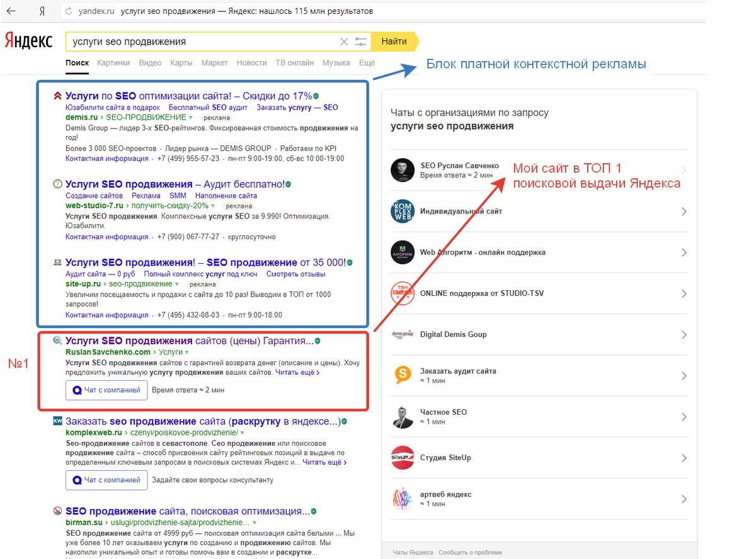Image resolution: width=756 pixels, height=559 pixels.
Task: Switch to Музыка tab
Action: click(336, 63)
